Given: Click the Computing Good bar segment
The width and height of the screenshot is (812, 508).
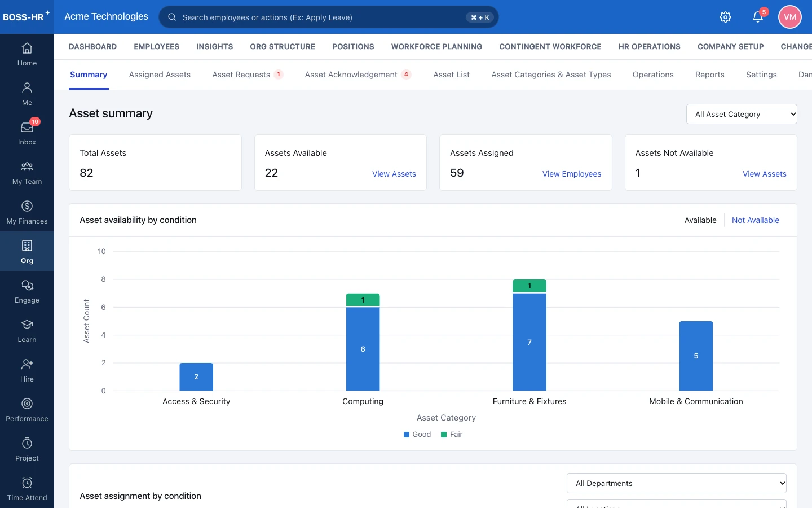Looking at the screenshot, I should tap(363, 349).
